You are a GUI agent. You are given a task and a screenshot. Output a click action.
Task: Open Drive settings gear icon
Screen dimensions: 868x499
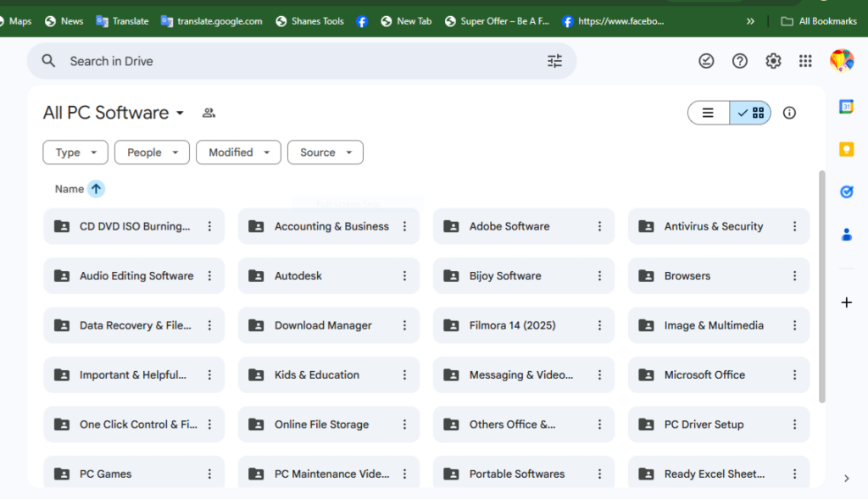tap(773, 61)
